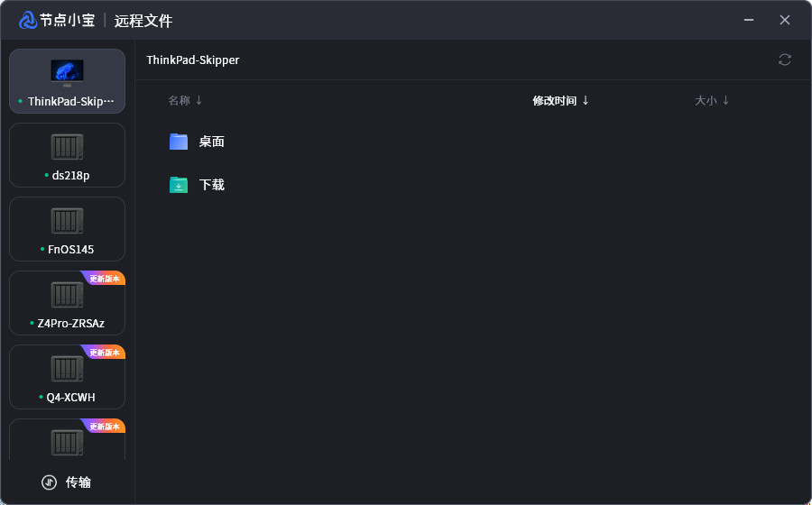Click the Z4Pro-ZRSAz NAS icon
Screen dimensions: 812x505
coord(68,295)
